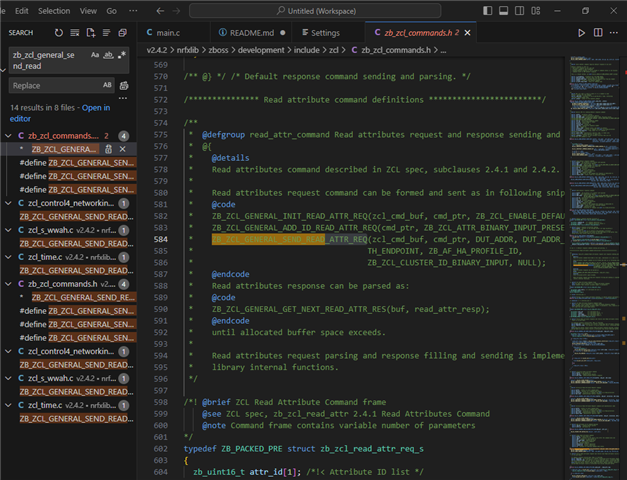
Task: Clear search results in Search panel
Action: pyautogui.click(x=75, y=33)
